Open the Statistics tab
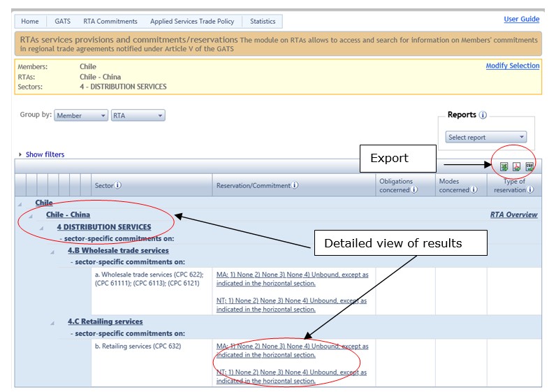The image size is (549, 392). 263,22
